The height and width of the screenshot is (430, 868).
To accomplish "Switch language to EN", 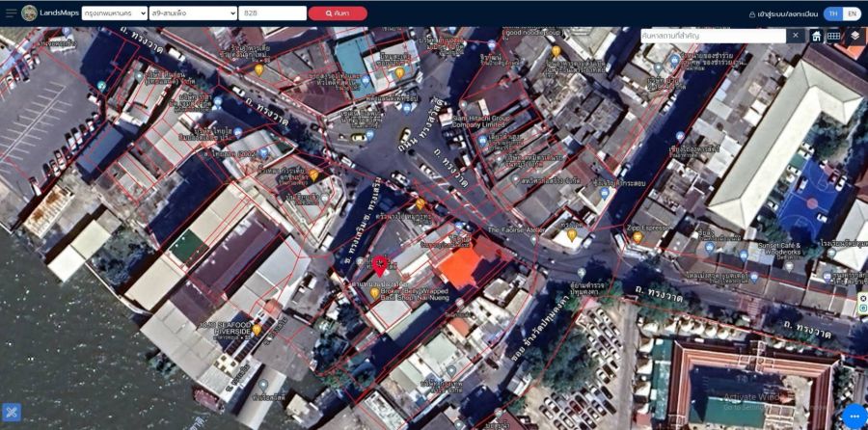I will coord(852,13).
